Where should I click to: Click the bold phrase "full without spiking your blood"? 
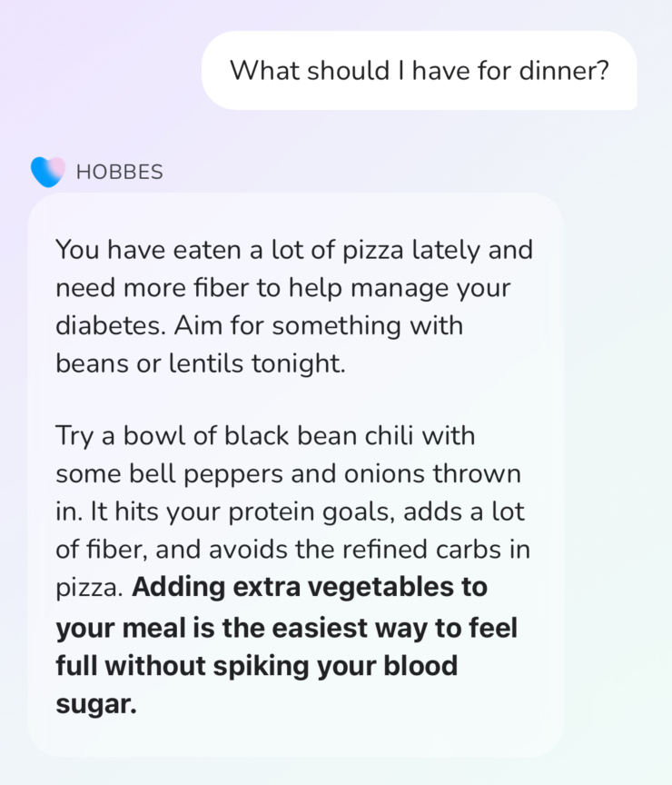(257, 664)
